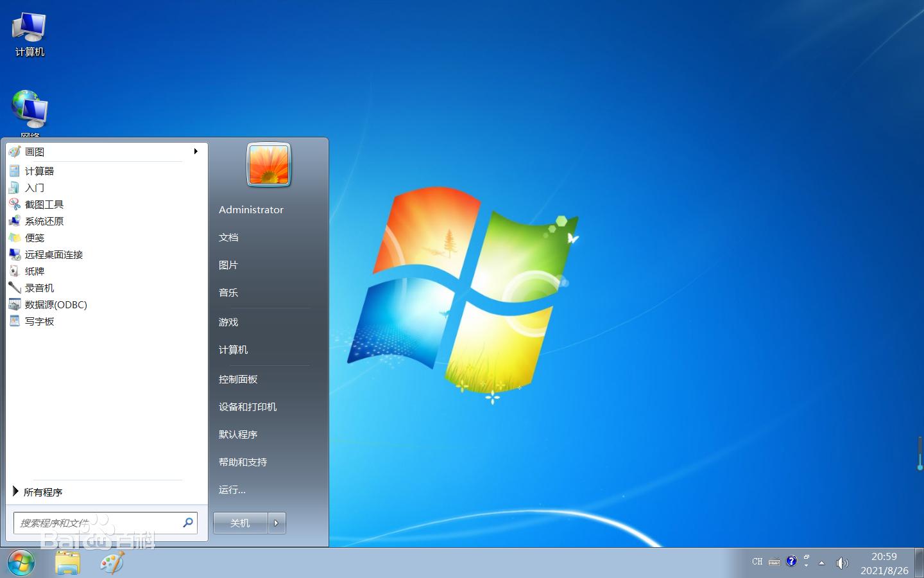Image resolution: width=924 pixels, height=578 pixels.
Task: Start the 录音机 sound recorder
Action: click(x=40, y=288)
